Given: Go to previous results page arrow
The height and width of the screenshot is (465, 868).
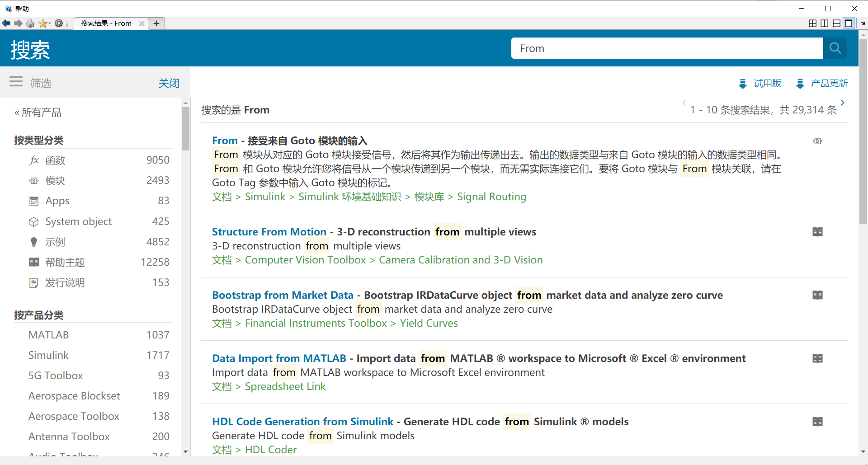Looking at the screenshot, I should pyautogui.click(x=684, y=103).
